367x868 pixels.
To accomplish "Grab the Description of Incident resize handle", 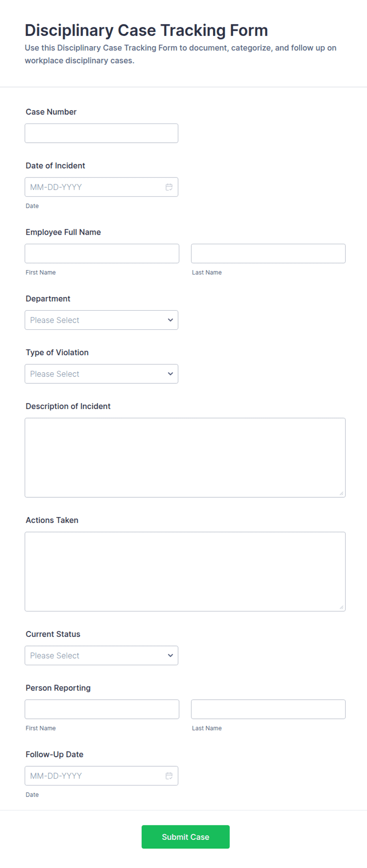I will (x=341, y=493).
